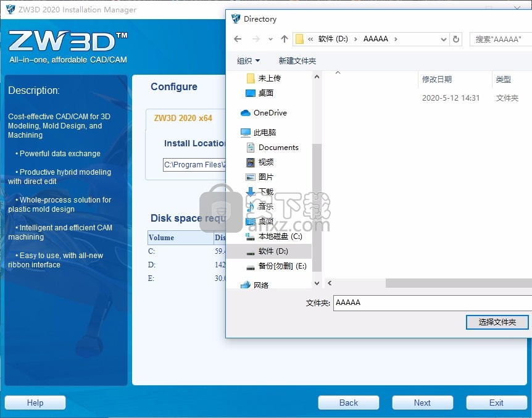Select 备份[勿删] (E:) drive

point(282,266)
